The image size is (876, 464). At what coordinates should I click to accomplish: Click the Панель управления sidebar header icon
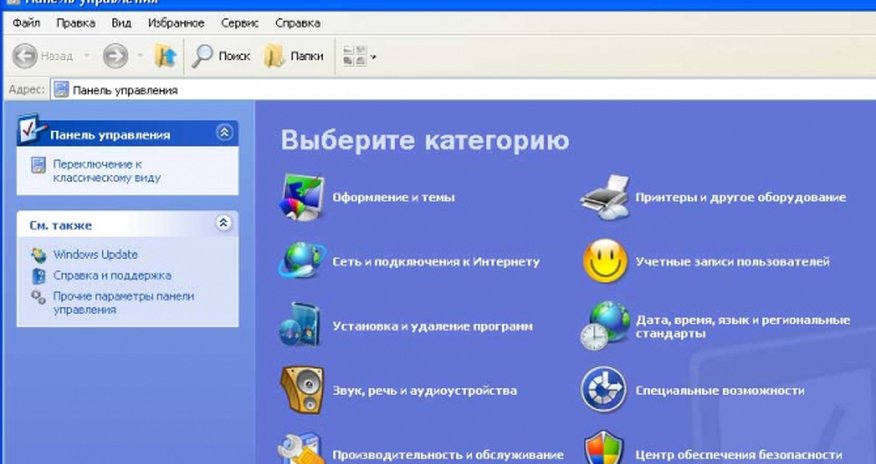tap(32, 129)
